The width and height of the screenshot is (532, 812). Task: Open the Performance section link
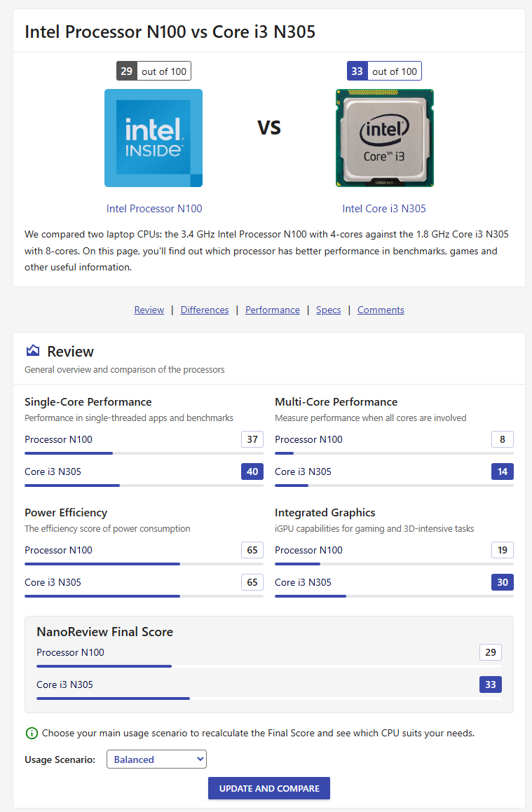(x=272, y=310)
